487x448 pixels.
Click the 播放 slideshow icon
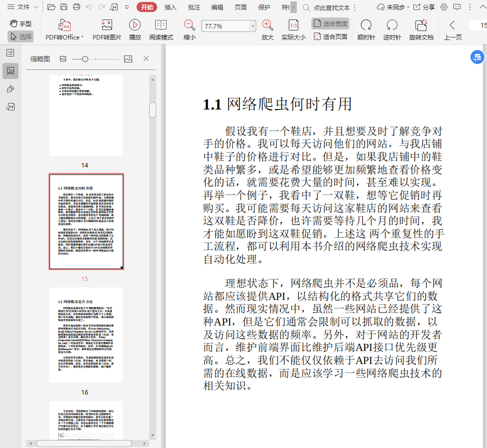click(135, 25)
